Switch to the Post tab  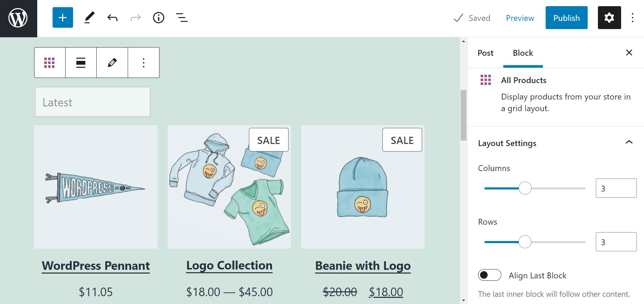click(485, 53)
